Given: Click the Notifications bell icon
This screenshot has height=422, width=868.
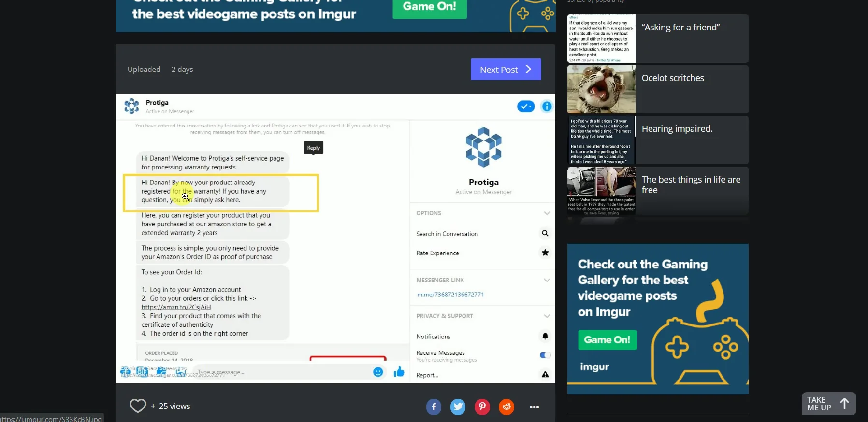Looking at the screenshot, I should pos(545,336).
